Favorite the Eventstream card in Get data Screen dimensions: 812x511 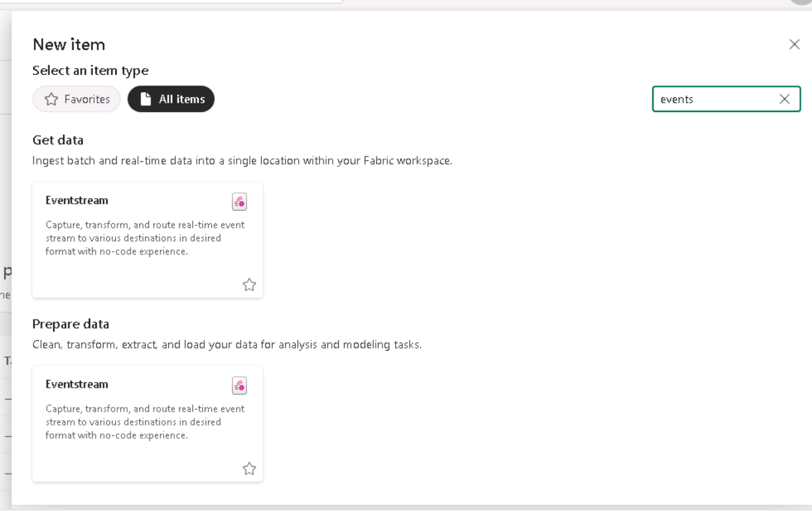(x=249, y=285)
